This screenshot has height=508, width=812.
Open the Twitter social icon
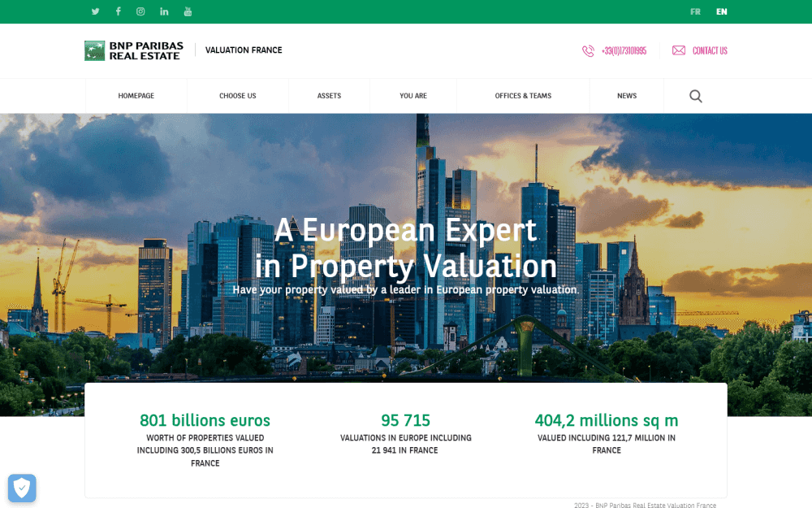(x=95, y=11)
